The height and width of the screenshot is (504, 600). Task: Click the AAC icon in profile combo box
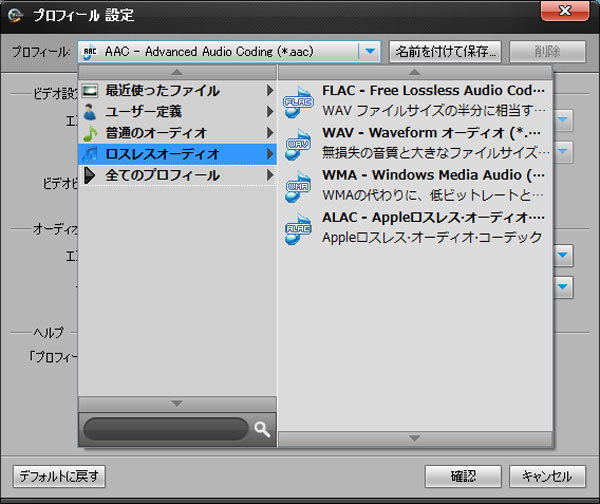[90, 52]
